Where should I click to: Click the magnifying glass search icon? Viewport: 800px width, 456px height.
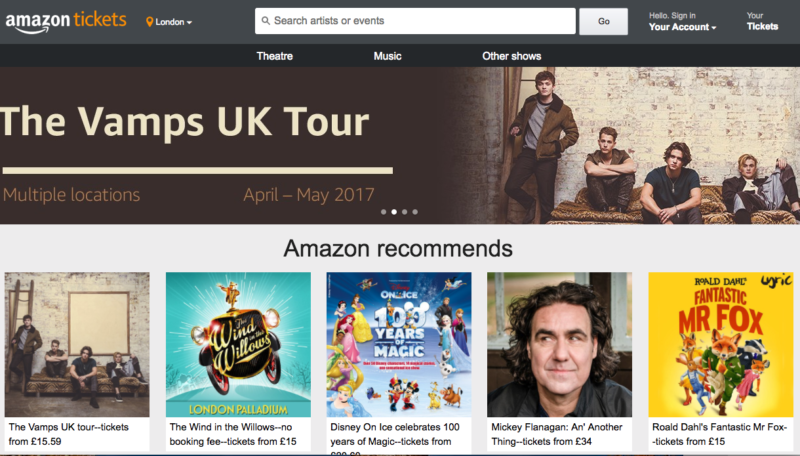265,21
